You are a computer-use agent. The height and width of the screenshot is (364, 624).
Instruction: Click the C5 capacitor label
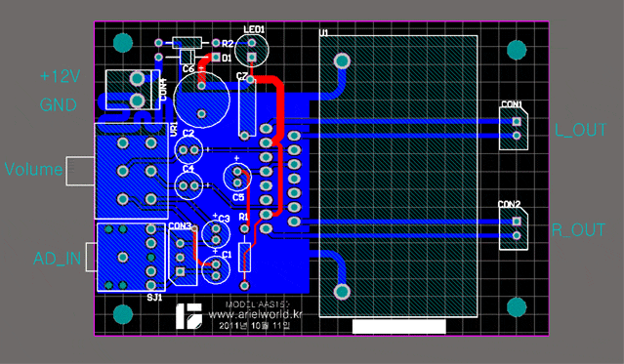[x=238, y=197]
